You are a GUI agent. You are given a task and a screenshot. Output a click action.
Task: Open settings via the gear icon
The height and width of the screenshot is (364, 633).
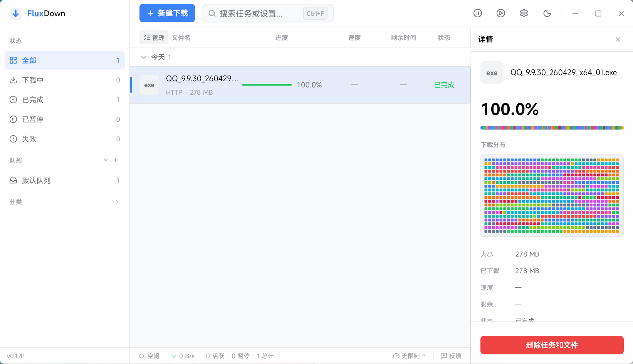(524, 13)
